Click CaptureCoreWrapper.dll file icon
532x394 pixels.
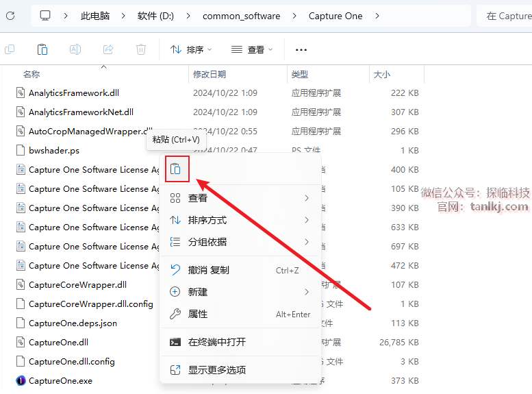tap(21, 284)
